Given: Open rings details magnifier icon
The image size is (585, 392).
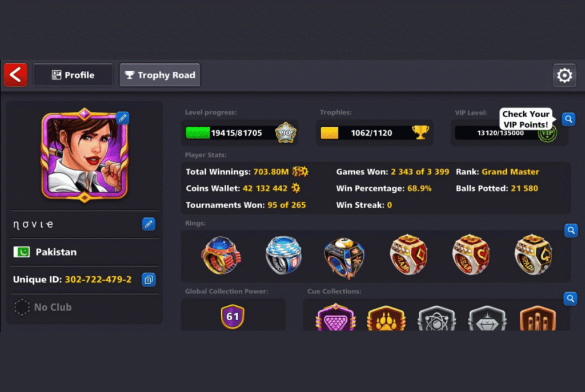Looking at the screenshot, I should point(571,231).
